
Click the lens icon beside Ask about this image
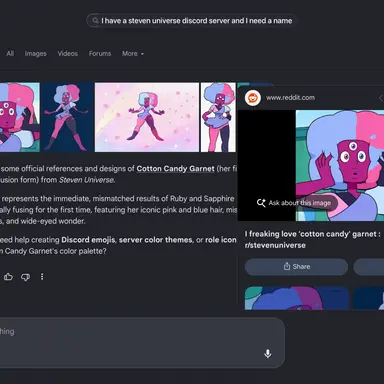(x=261, y=203)
